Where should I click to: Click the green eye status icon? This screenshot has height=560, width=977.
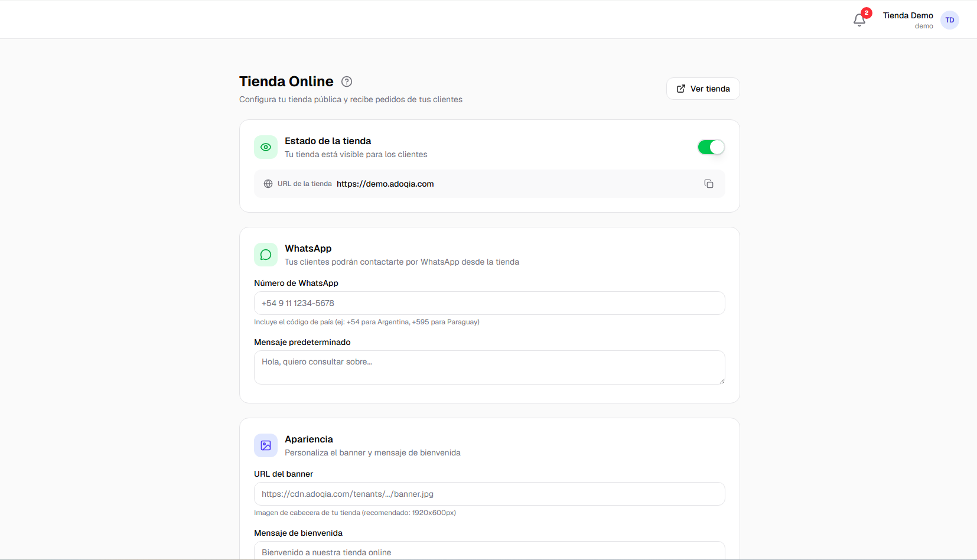coord(266,147)
